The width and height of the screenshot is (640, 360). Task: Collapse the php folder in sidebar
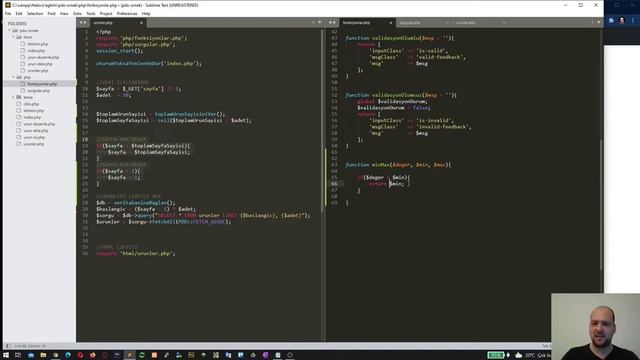pyautogui.click(x=13, y=77)
